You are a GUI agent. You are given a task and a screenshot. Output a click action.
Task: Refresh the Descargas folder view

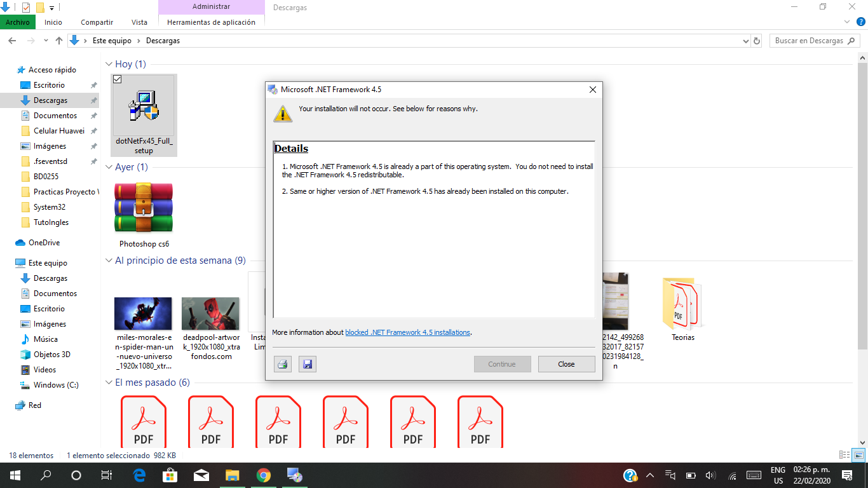click(757, 41)
